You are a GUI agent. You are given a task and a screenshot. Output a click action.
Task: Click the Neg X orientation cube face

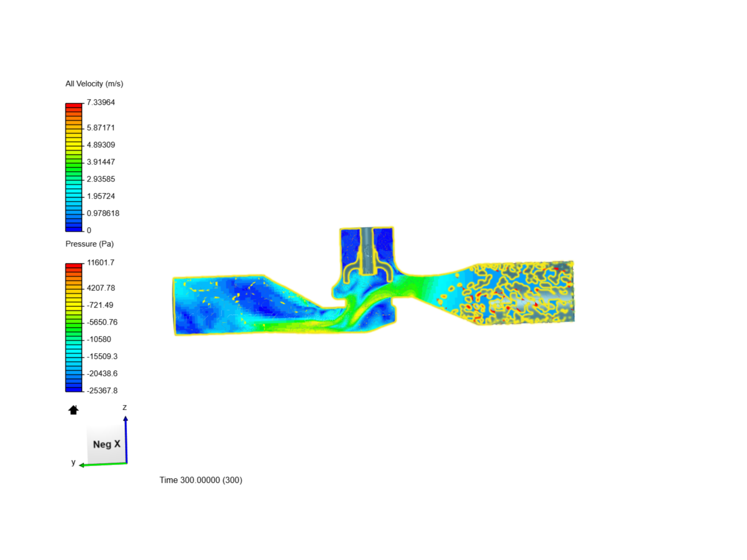click(x=106, y=444)
